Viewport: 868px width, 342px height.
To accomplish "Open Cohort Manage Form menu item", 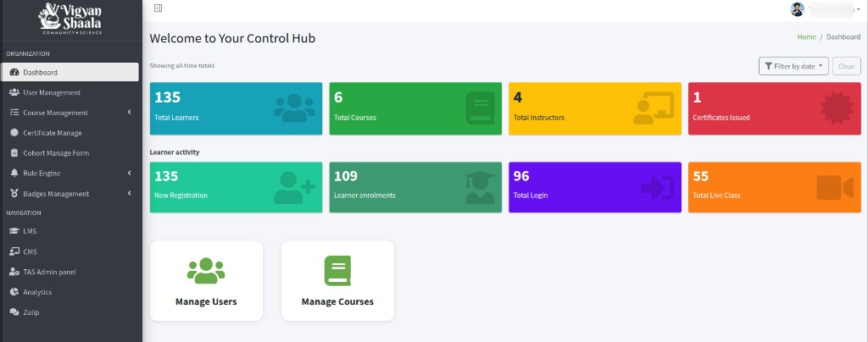I will point(70,153).
